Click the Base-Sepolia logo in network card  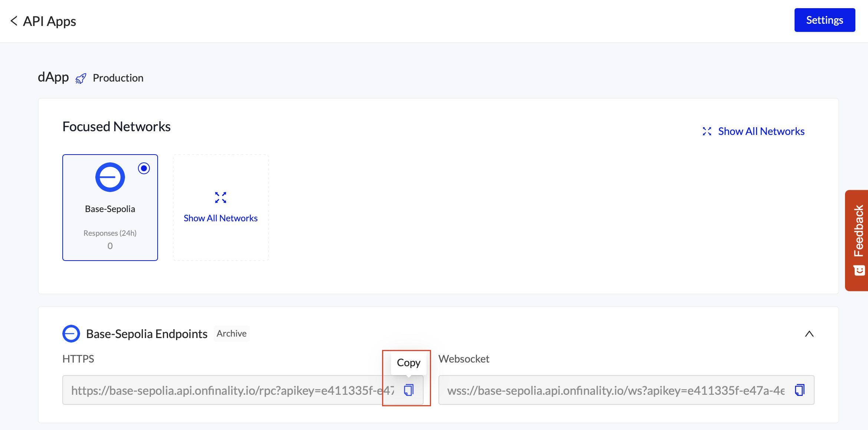click(x=110, y=177)
